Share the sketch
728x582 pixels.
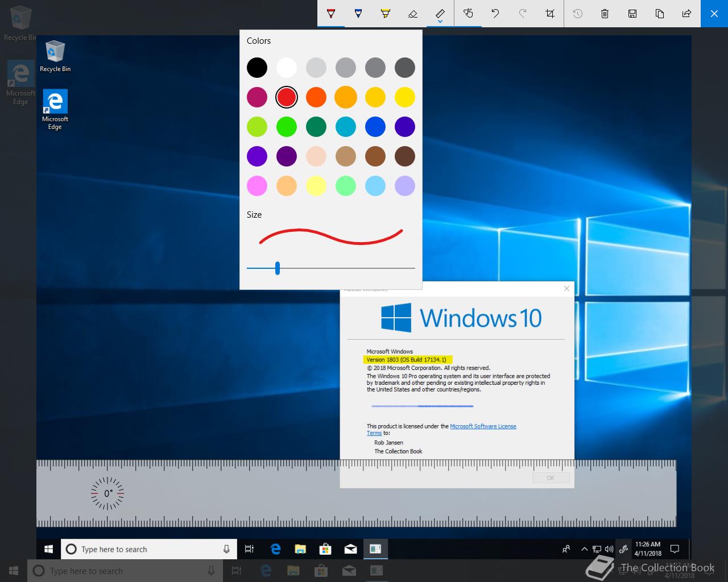(x=687, y=13)
